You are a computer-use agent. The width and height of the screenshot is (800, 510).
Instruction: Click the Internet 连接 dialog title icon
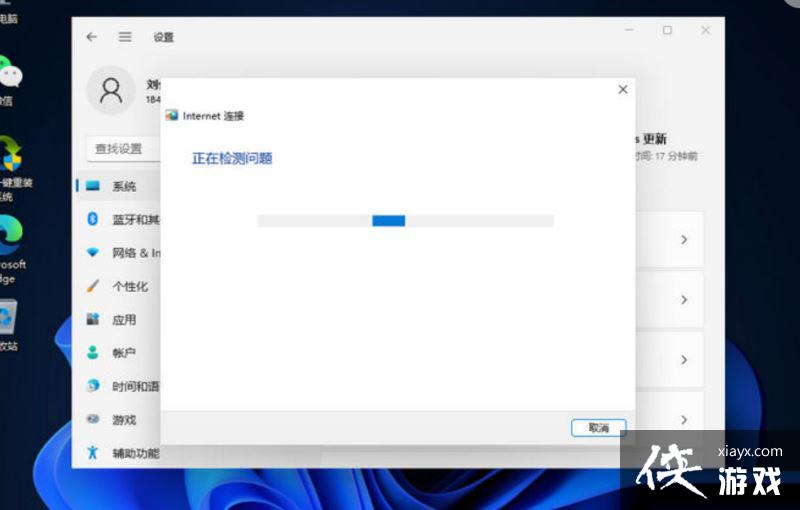click(172, 115)
